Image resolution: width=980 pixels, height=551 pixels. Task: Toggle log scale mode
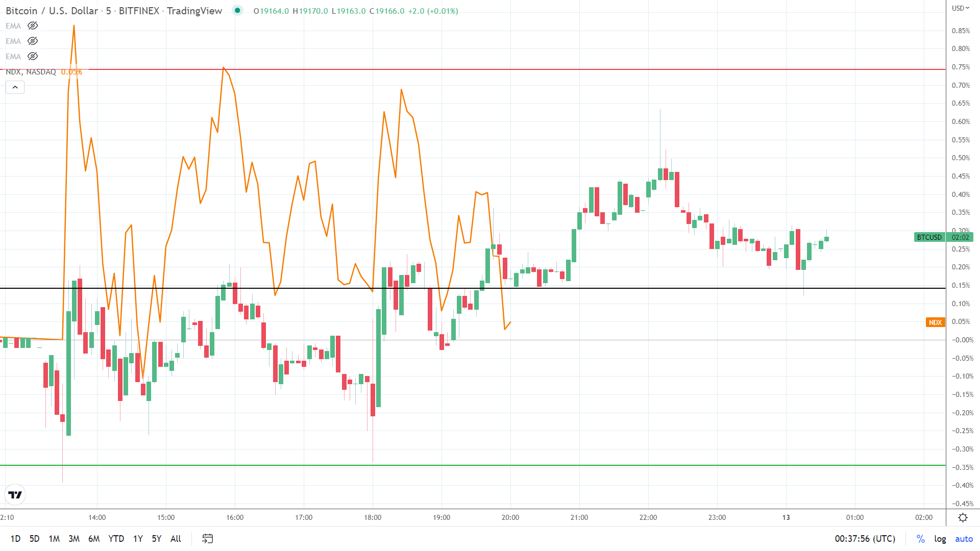click(x=940, y=539)
